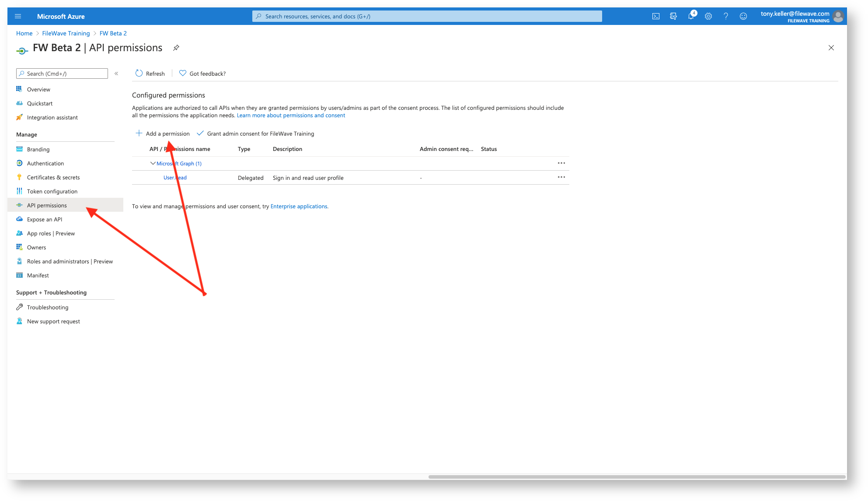The image size is (868, 501).
Task: Go to FW Beta 2 breadcrumb
Action: pyautogui.click(x=113, y=33)
